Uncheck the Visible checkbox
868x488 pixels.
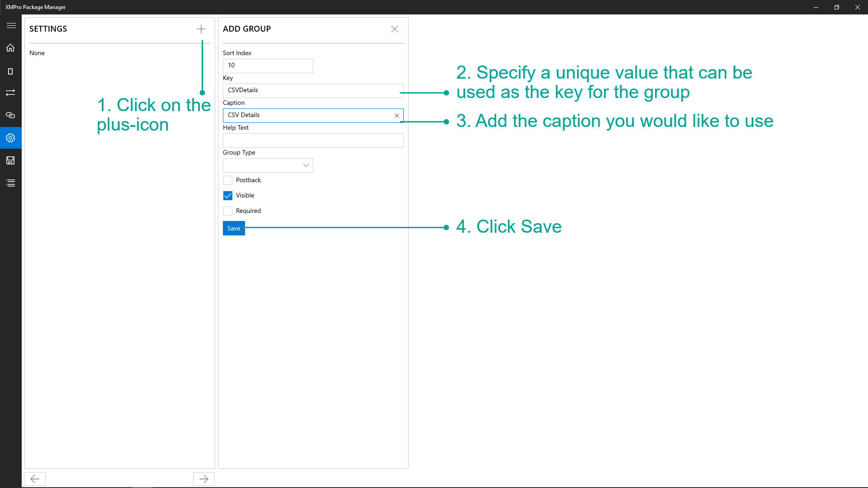tap(228, 196)
